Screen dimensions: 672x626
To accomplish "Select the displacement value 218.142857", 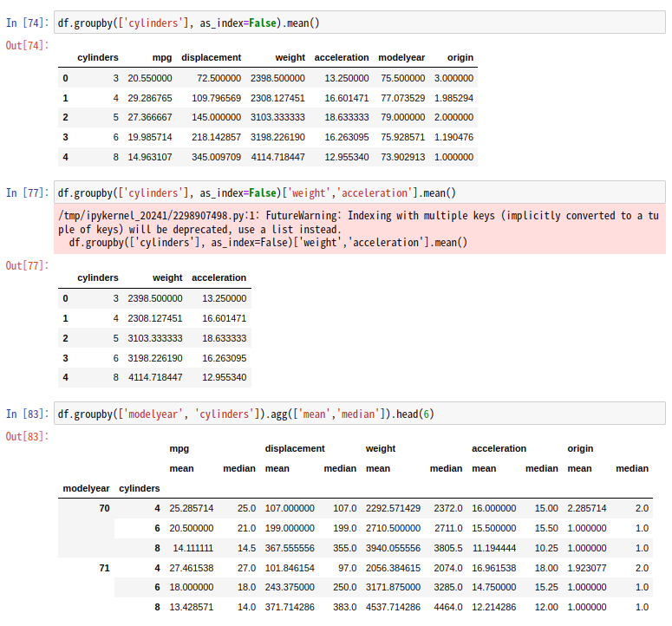I will tap(217, 137).
